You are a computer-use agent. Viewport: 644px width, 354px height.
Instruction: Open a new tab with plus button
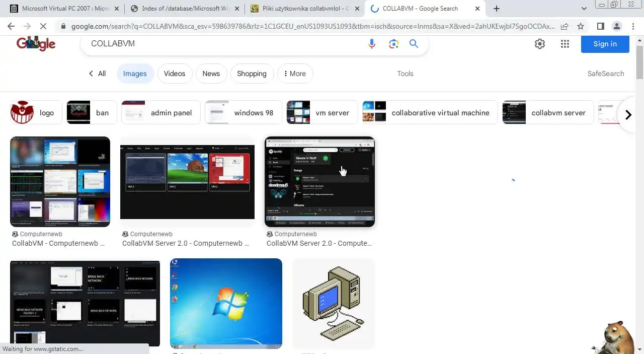click(x=497, y=9)
